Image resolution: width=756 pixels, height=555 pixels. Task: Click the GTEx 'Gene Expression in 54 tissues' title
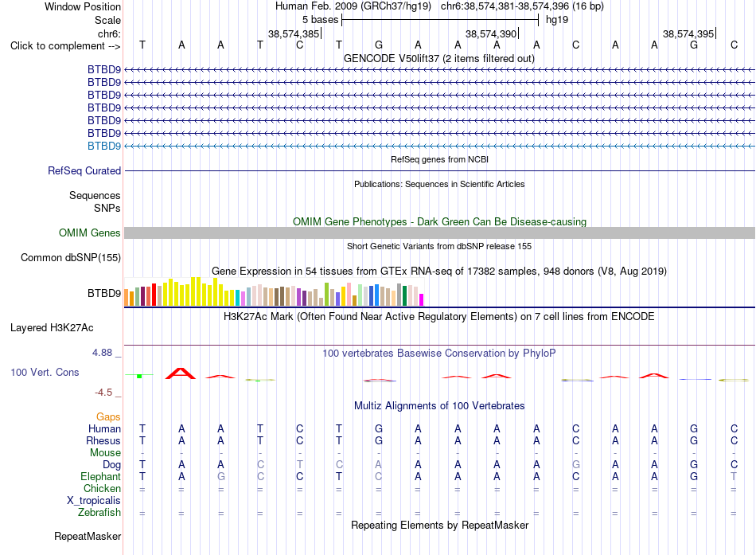coord(439,272)
